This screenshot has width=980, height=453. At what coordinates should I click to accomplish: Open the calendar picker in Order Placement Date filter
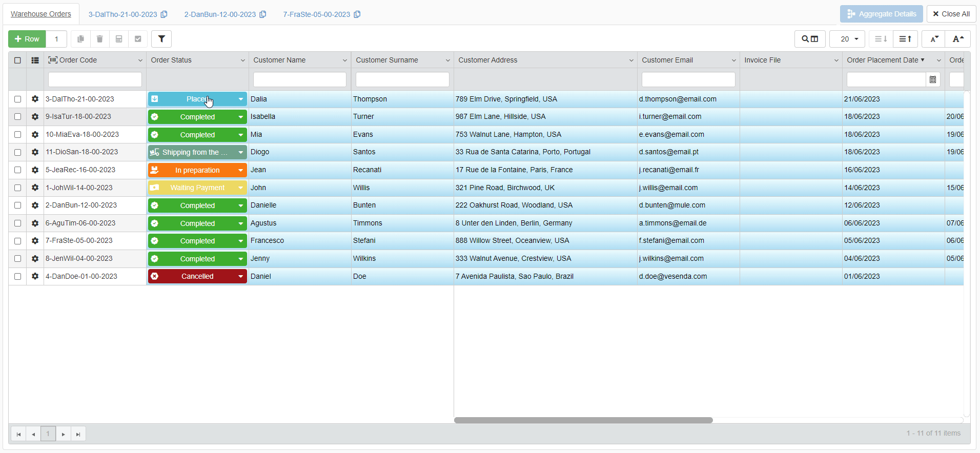click(933, 79)
